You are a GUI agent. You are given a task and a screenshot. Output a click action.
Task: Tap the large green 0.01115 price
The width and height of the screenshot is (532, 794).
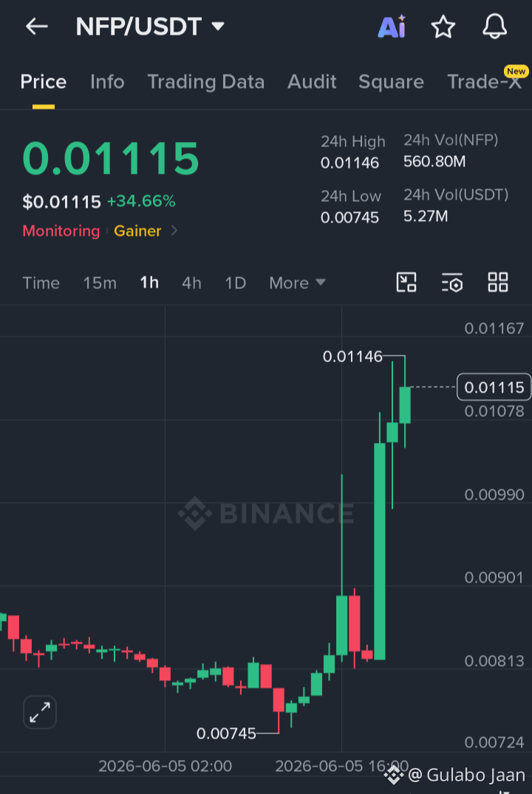coord(111,158)
